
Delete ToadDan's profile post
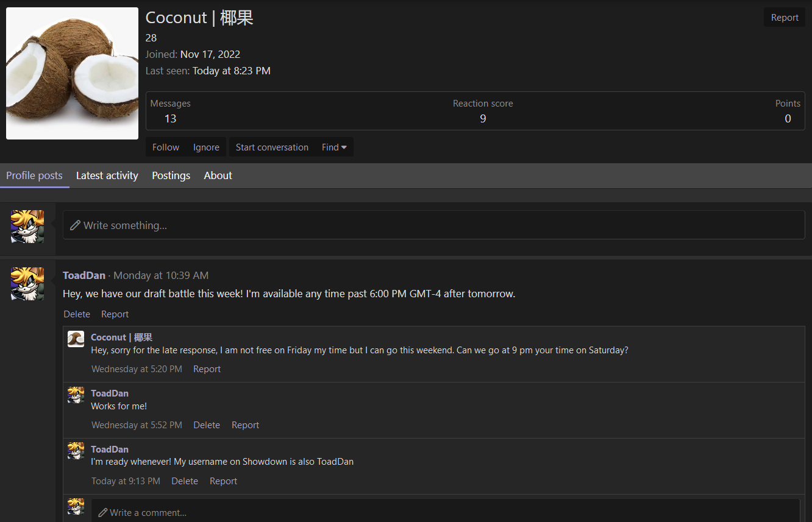[76, 314]
